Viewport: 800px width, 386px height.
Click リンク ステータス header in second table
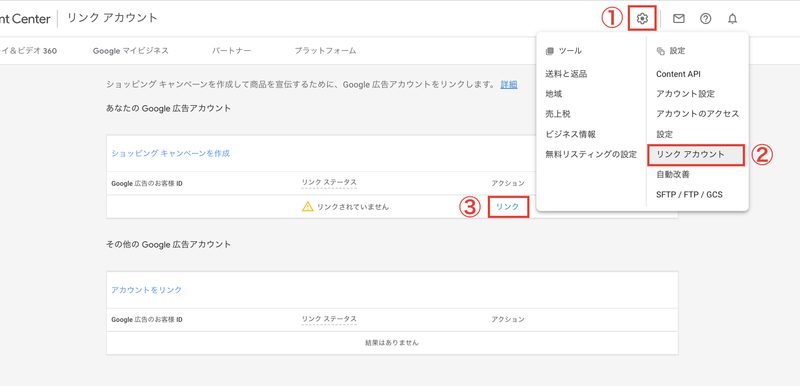(x=329, y=319)
